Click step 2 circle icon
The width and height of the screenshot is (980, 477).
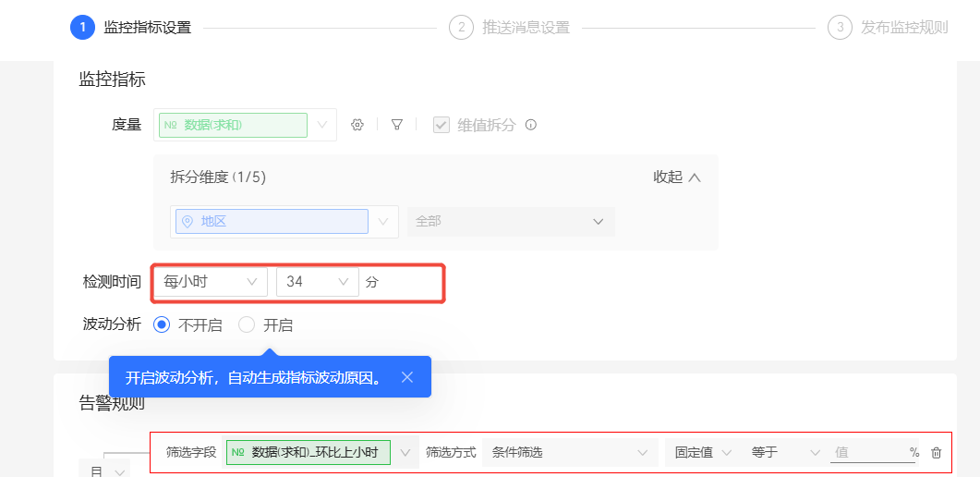[461, 27]
